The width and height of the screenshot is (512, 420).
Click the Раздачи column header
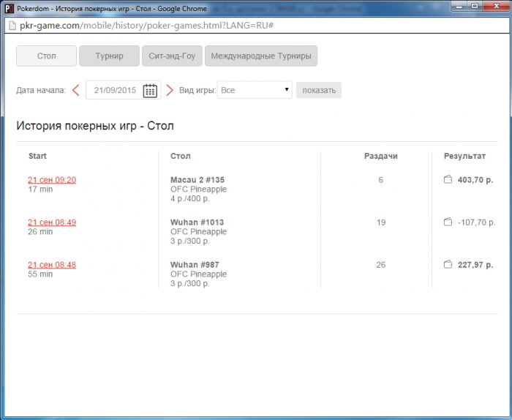point(381,156)
